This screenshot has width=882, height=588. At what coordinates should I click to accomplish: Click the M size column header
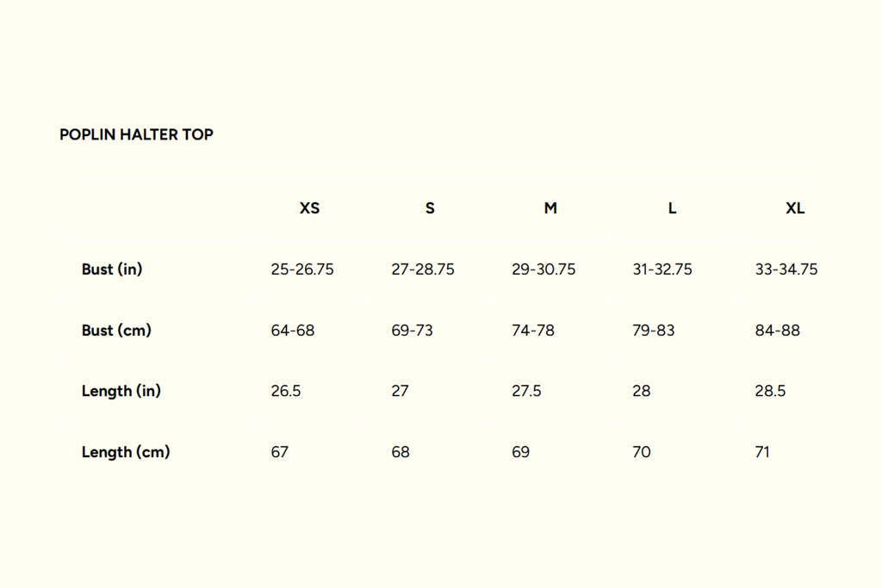click(x=550, y=208)
